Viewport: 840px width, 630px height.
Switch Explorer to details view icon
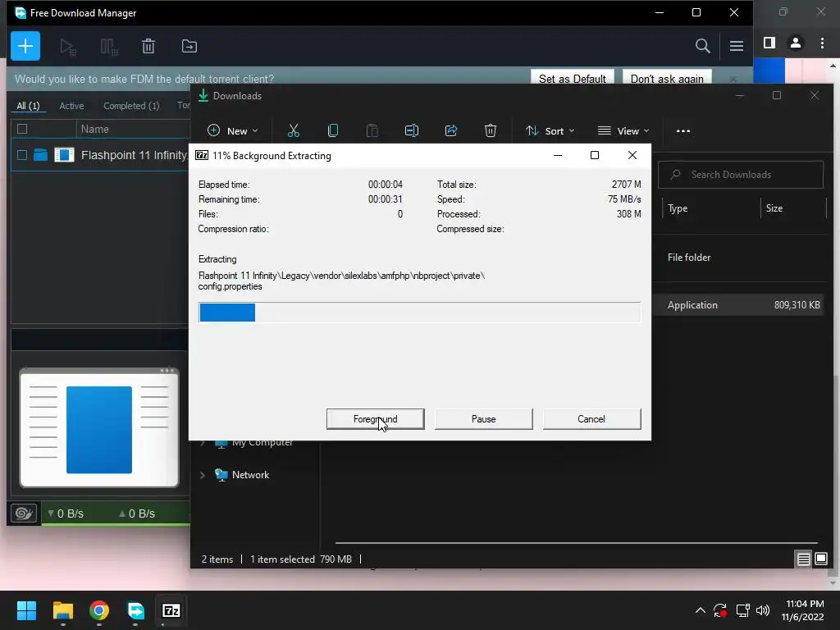click(x=803, y=559)
